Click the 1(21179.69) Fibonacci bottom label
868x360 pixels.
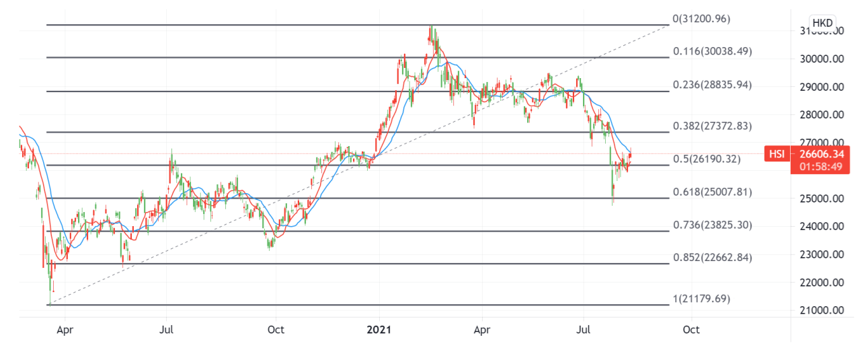pyautogui.click(x=702, y=298)
